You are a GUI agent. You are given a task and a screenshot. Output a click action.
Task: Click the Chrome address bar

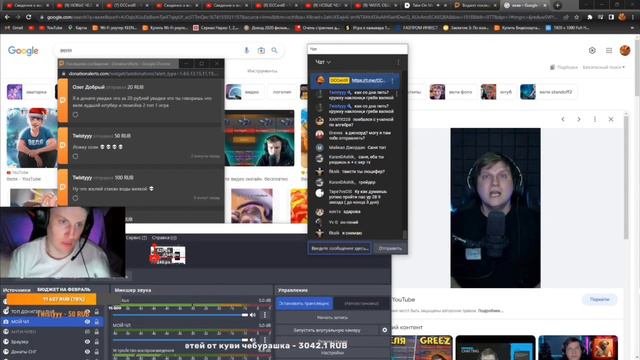[x=300, y=17]
